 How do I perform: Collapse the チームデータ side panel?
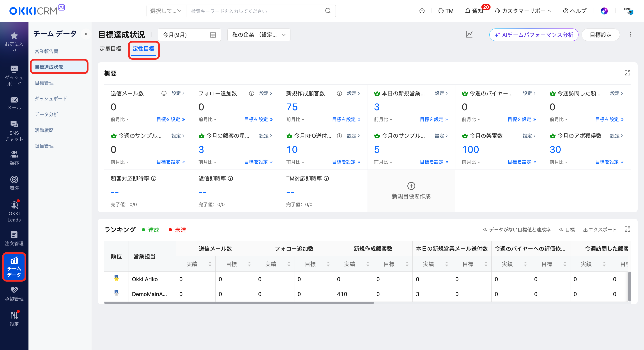tap(86, 34)
